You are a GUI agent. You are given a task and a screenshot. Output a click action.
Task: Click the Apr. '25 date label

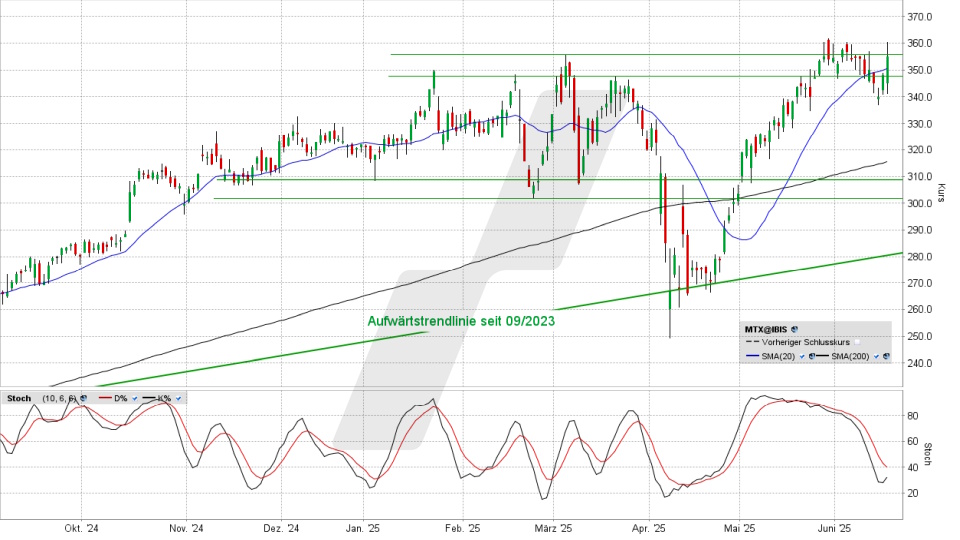coord(648,528)
